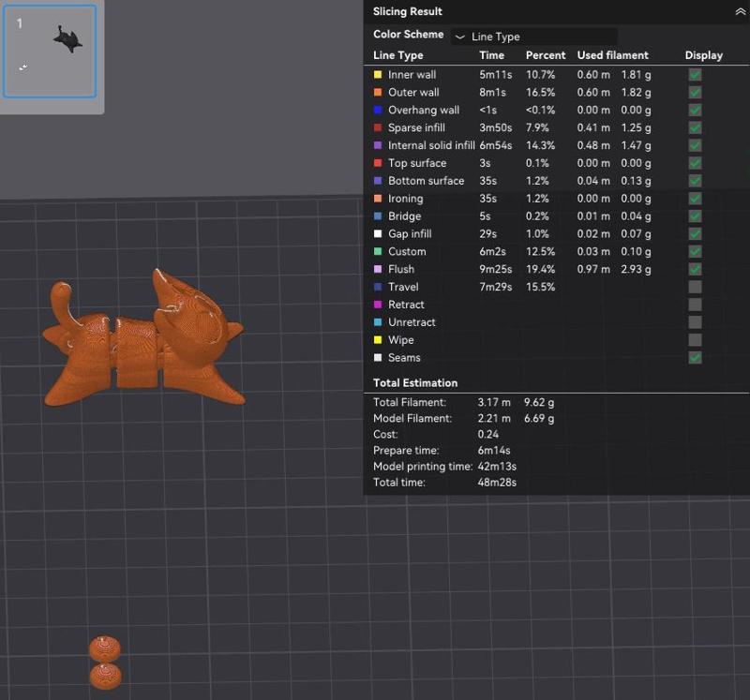750x700 pixels.
Task: Toggle Custom display checkbox
Action: [695, 251]
